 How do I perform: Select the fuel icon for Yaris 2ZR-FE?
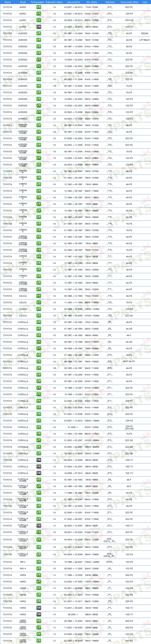point(39,601)
